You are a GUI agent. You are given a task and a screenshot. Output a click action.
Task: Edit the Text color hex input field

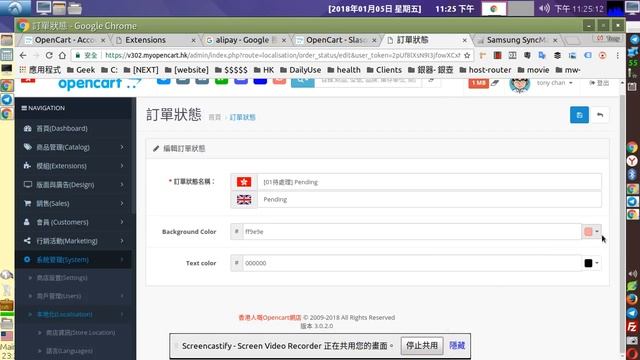click(412, 263)
